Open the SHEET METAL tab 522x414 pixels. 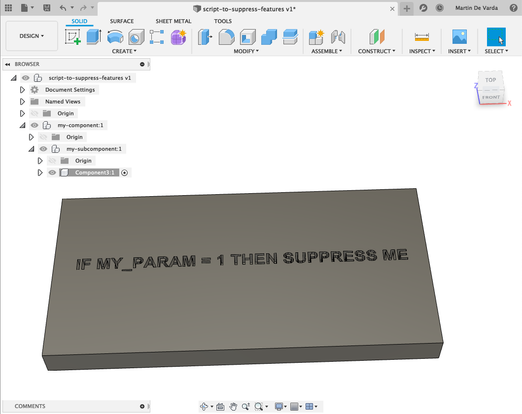pyautogui.click(x=173, y=21)
